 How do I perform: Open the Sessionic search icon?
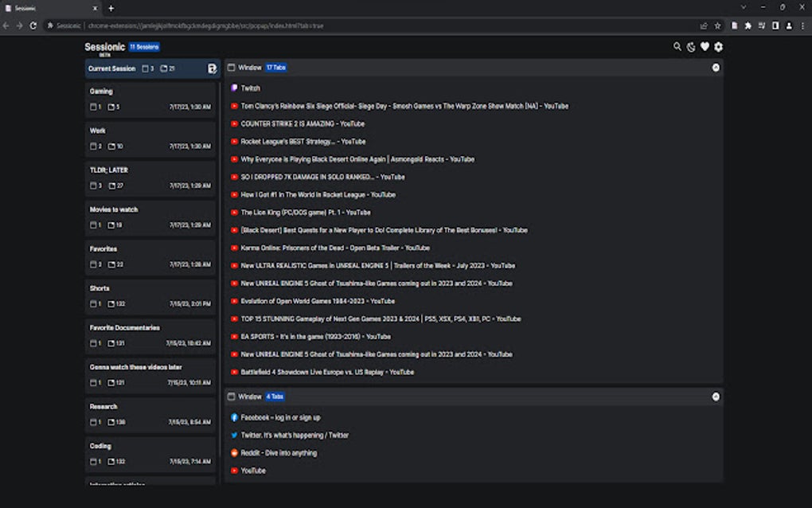pyautogui.click(x=677, y=47)
